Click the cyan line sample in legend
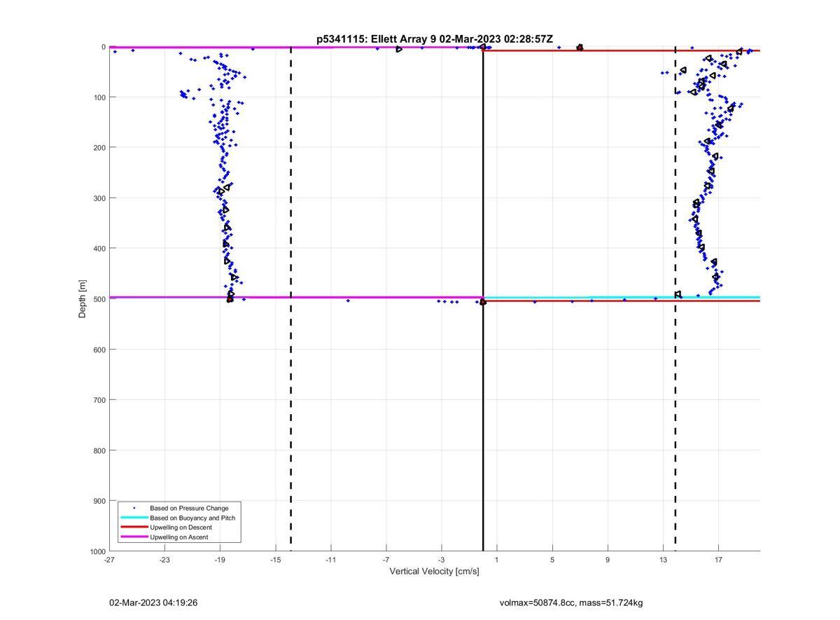The image size is (840, 620). [134, 518]
